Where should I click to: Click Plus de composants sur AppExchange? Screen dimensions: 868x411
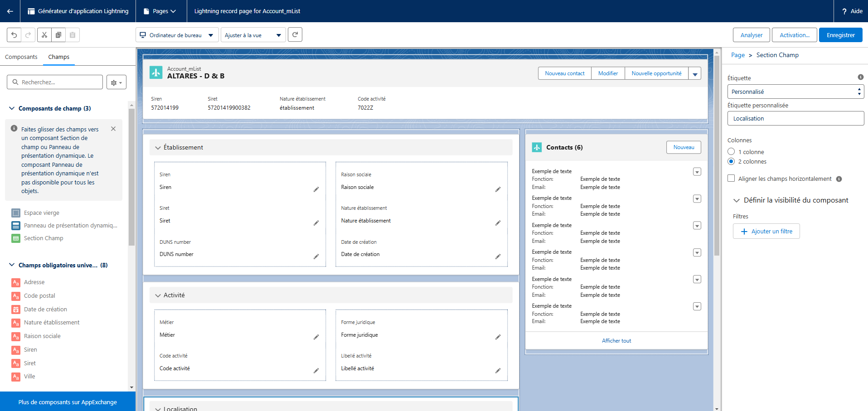tap(68, 402)
